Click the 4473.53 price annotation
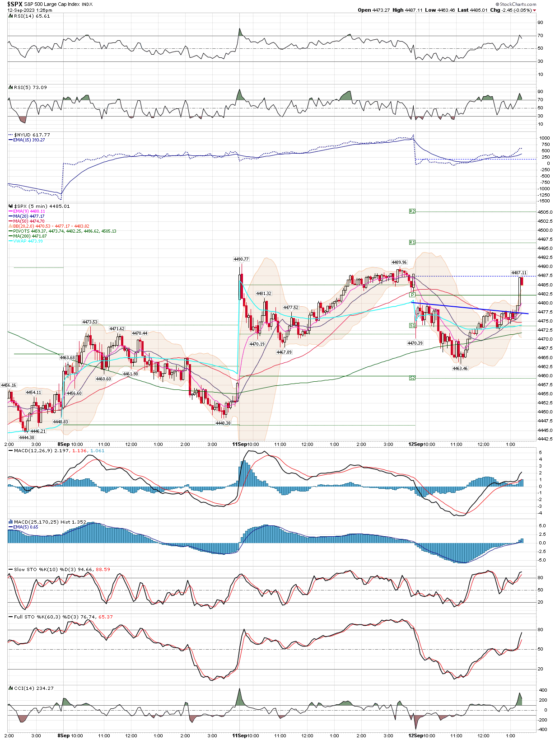Screen dimensions: 560x740 tap(90, 322)
